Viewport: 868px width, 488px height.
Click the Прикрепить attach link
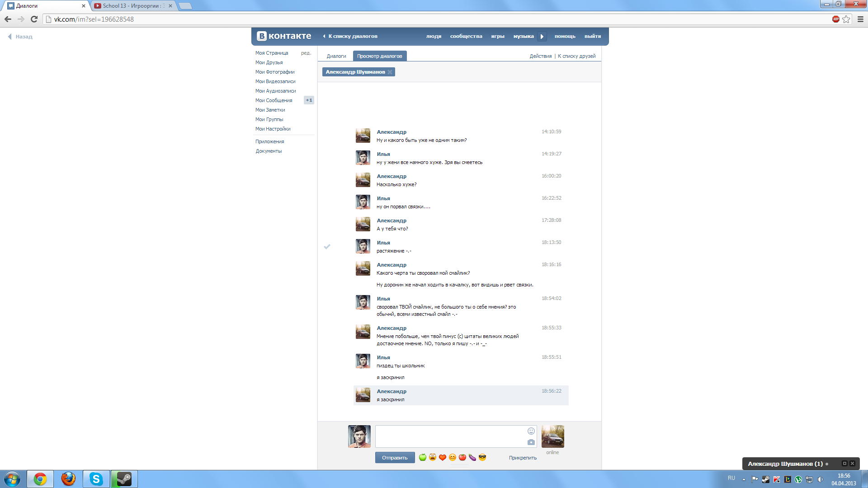point(523,458)
